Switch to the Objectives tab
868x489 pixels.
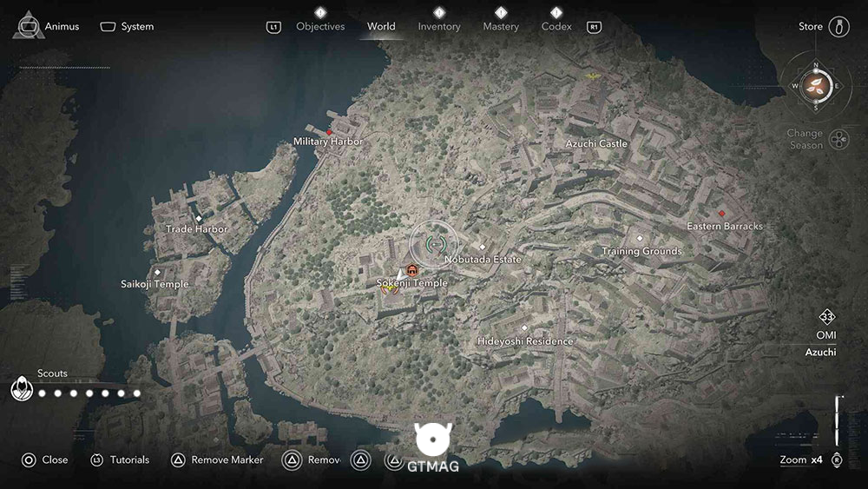[320, 26]
